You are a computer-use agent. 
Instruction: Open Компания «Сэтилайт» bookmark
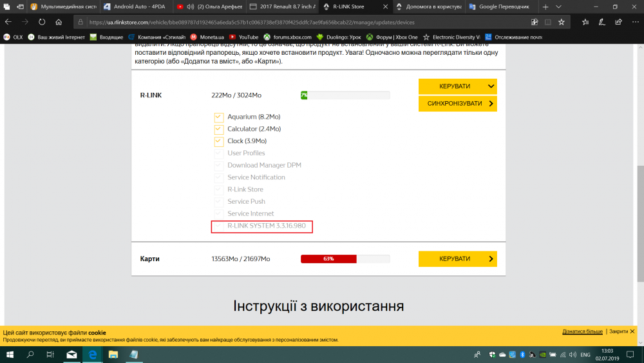(157, 37)
